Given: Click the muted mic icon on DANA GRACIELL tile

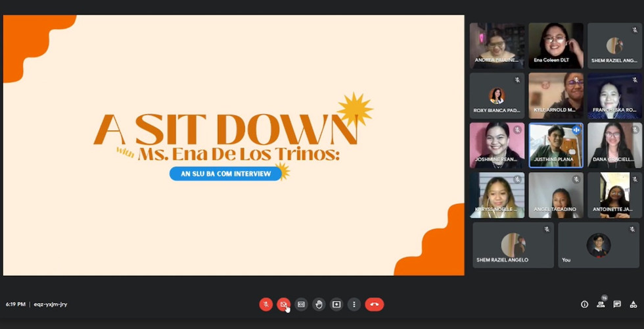Looking at the screenshot, I should coord(635,130).
